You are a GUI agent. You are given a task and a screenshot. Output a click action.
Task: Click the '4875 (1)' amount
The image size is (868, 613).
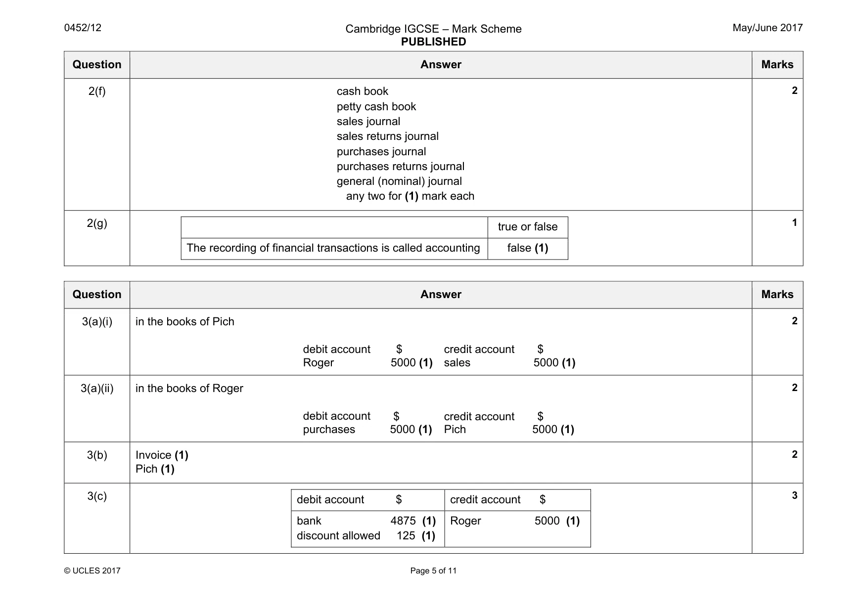413,521
